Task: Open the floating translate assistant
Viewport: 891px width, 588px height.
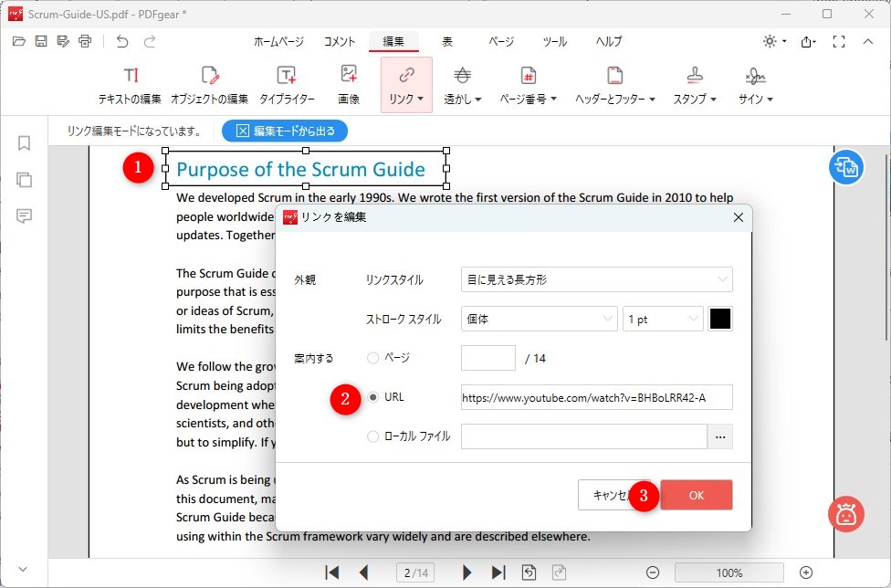Action: pyautogui.click(x=845, y=167)
